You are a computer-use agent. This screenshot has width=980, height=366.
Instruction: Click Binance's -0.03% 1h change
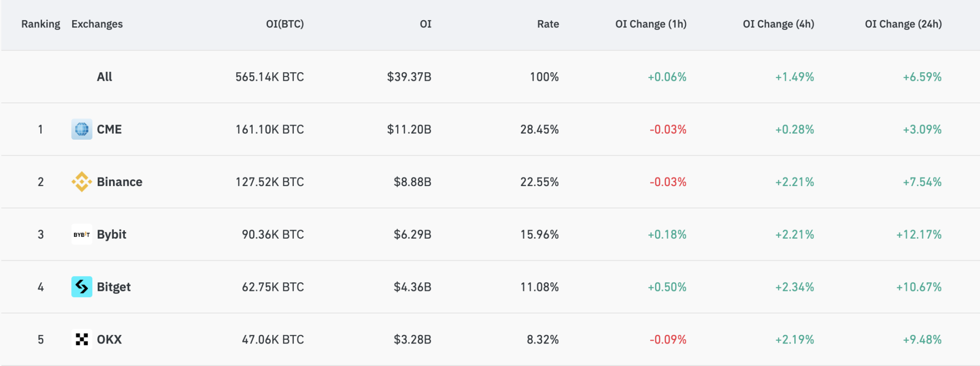668,182
